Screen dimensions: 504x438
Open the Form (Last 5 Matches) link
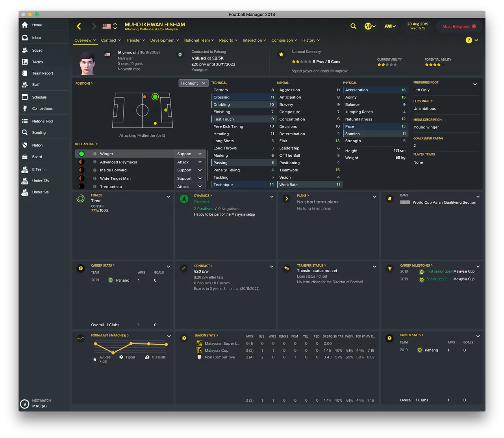pos(110,336)
